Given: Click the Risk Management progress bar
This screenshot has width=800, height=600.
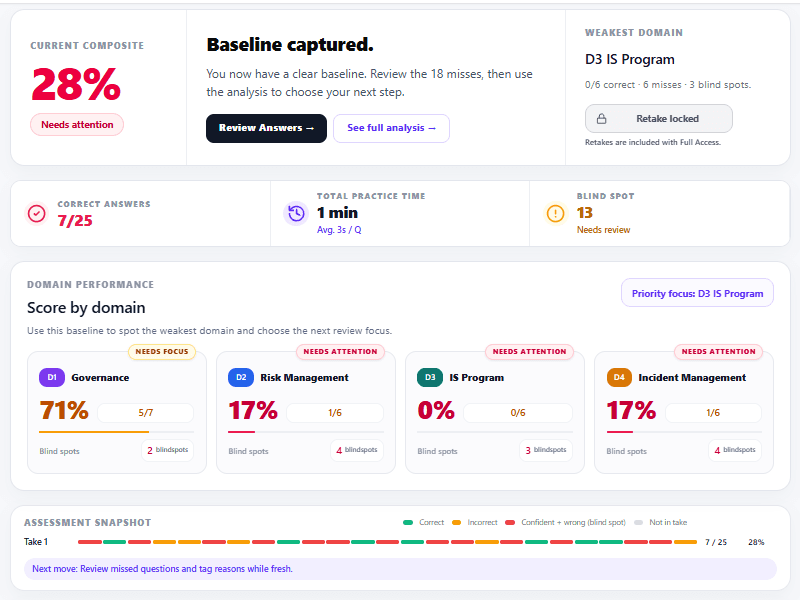Looking at the screenshot, I should point(306,432).
